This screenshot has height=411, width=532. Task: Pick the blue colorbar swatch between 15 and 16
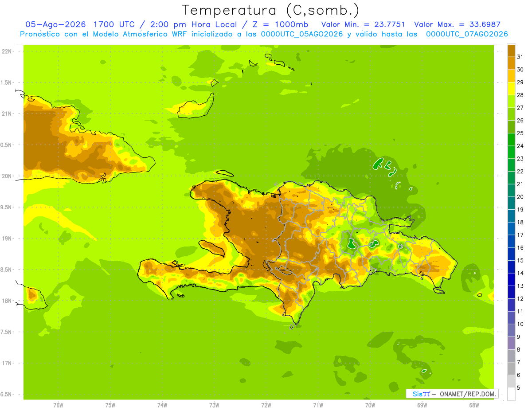511,254
